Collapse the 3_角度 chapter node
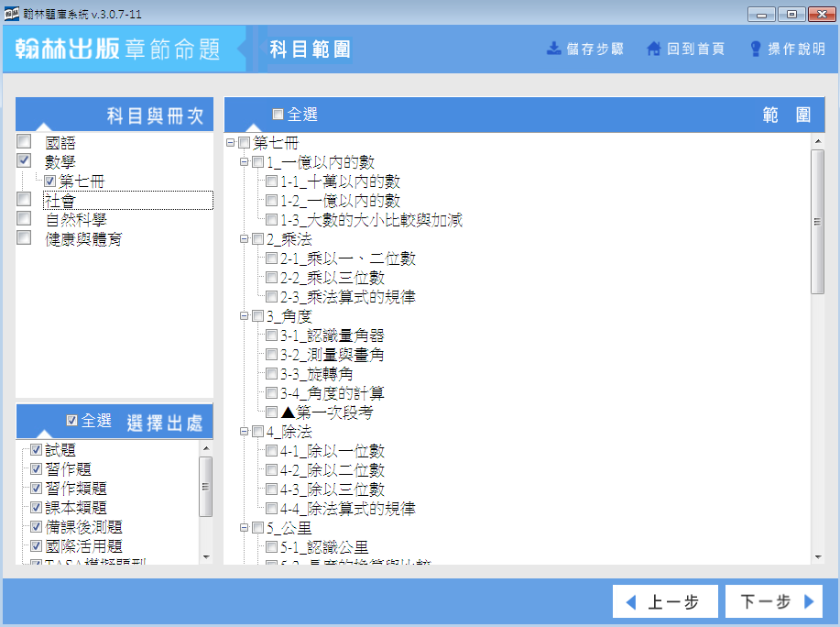This screenshot has width=840, height=627. [244, 316]
